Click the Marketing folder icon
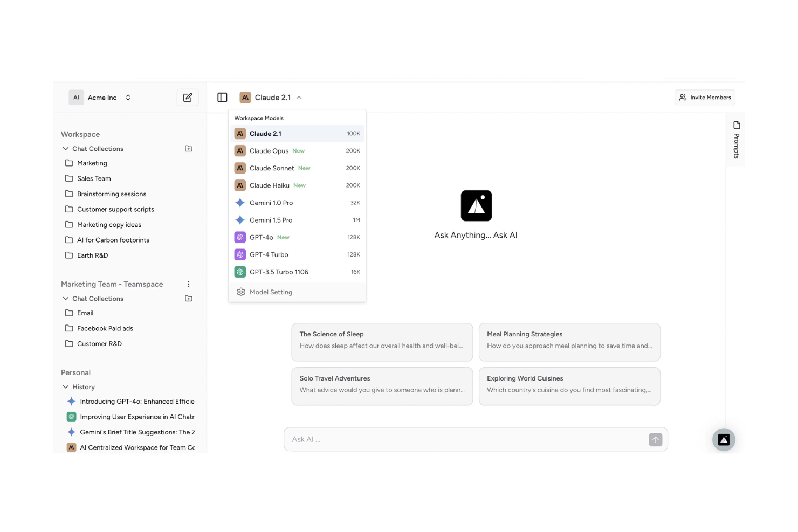Image resolution: width=798 pixels, height=532 pixels. [69, 163]
